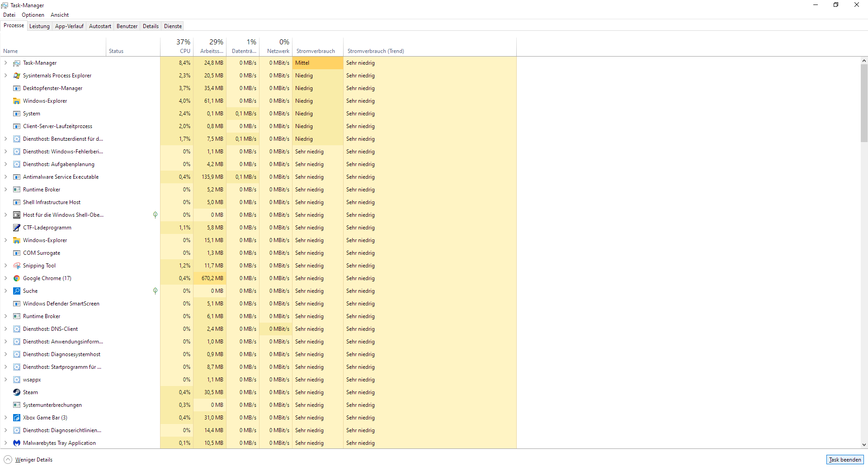Click the leaf status icon on Suche row

pyautogui.click(x=155, y=291)
